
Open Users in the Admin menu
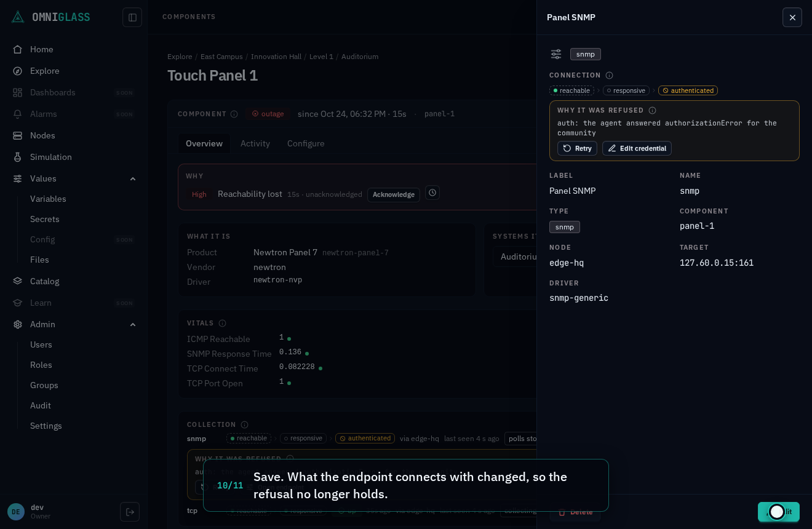coord(41,344)
